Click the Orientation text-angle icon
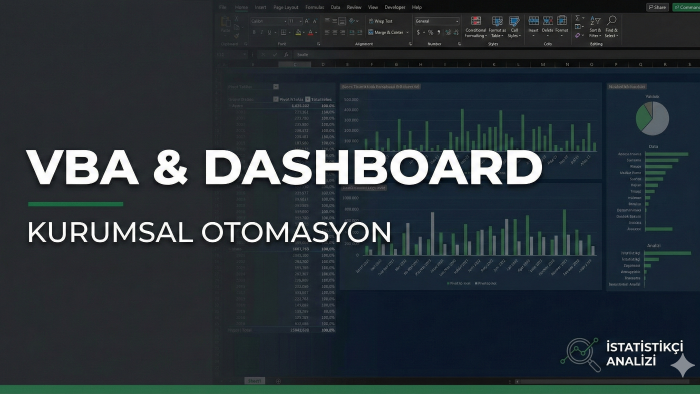The width and height of the screenshot is (700, 394). pos(352,21)
